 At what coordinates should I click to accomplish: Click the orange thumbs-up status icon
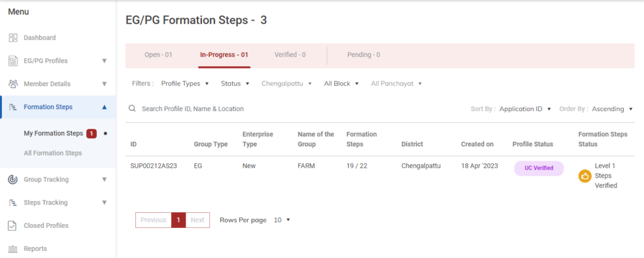pyautogui.click(x=585, y=176)
